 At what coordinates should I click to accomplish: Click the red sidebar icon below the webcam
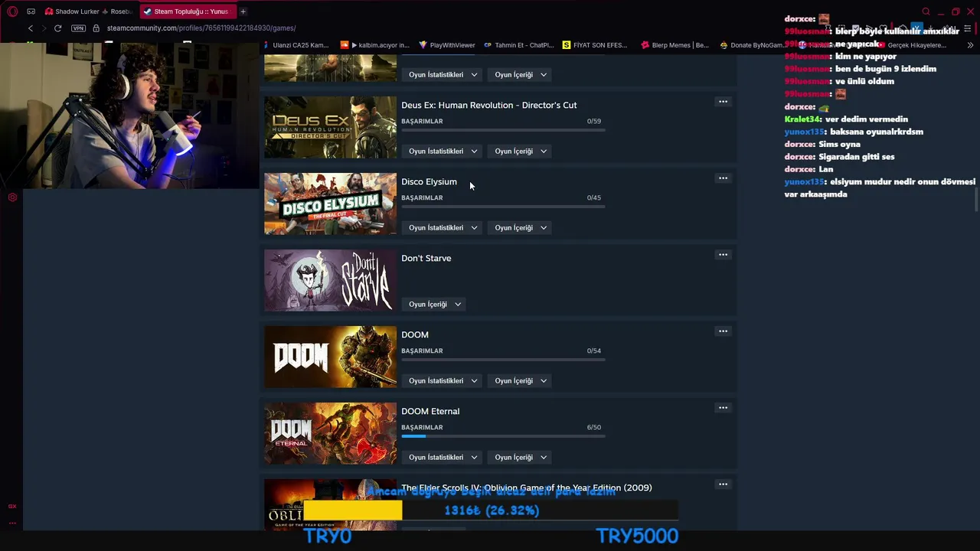(12, 197)
